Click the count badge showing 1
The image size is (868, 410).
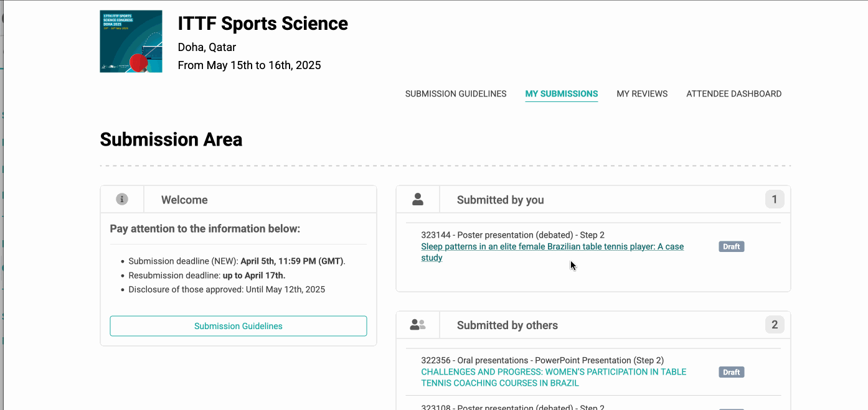click(x=775, y=199)
